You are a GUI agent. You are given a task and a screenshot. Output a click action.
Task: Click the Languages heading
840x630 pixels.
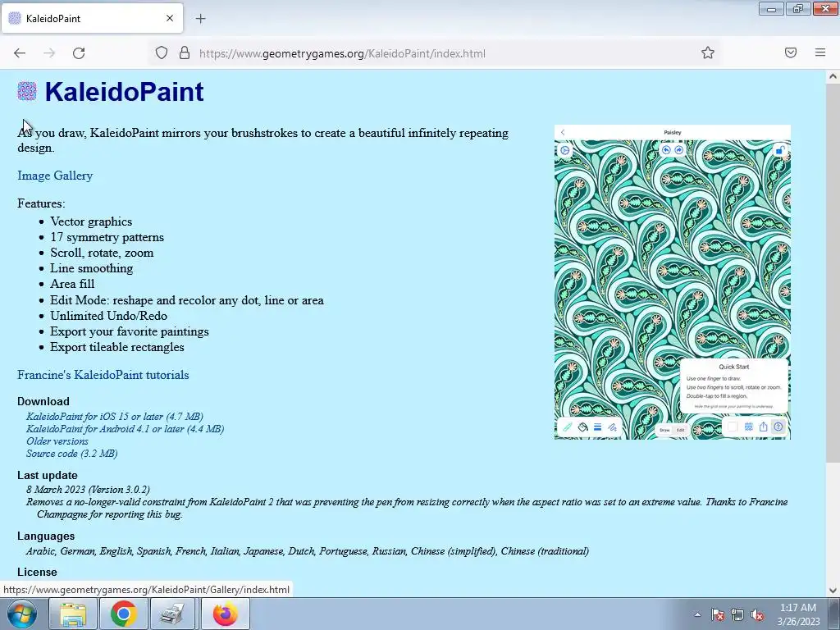[46, 536]
